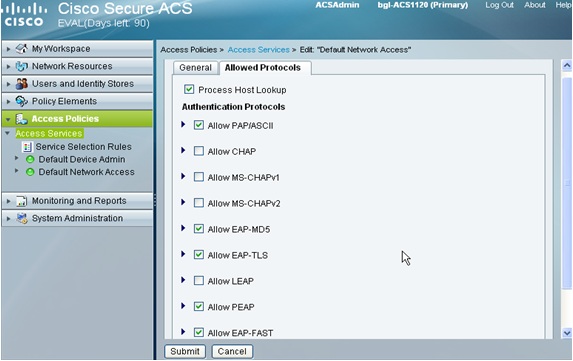Expand the Network Resources arrow
The image size is (573, 361).
(x=8, y=66)
